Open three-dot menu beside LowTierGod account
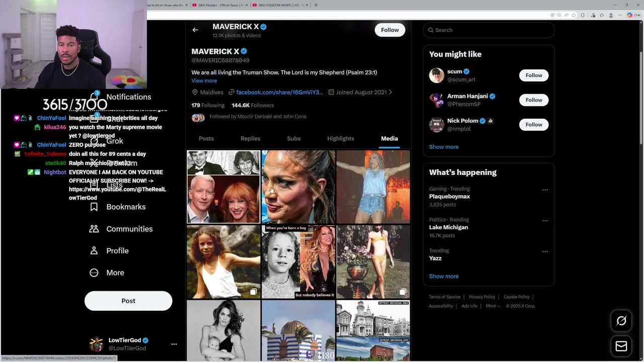This screenshot has height=362, width=644. [x=174, y=344]
